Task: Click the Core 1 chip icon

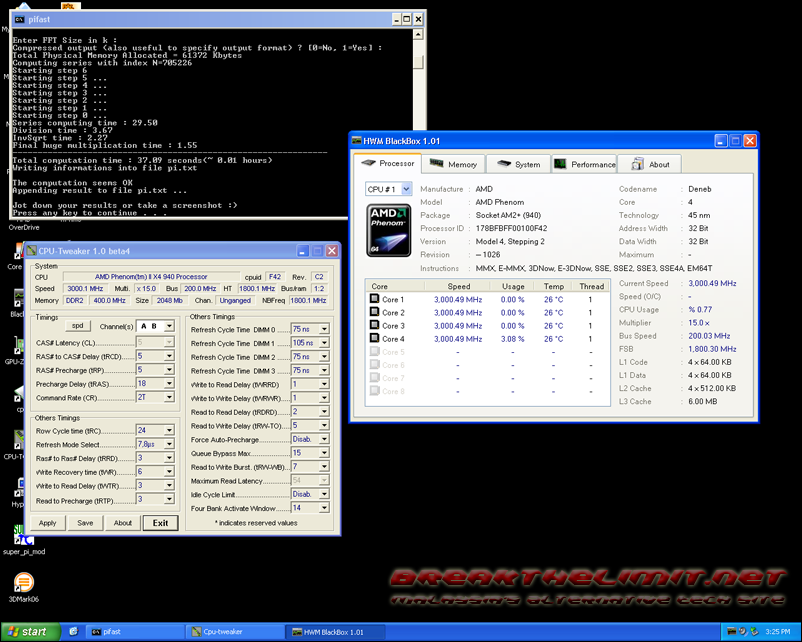Action: pos(374,299)
